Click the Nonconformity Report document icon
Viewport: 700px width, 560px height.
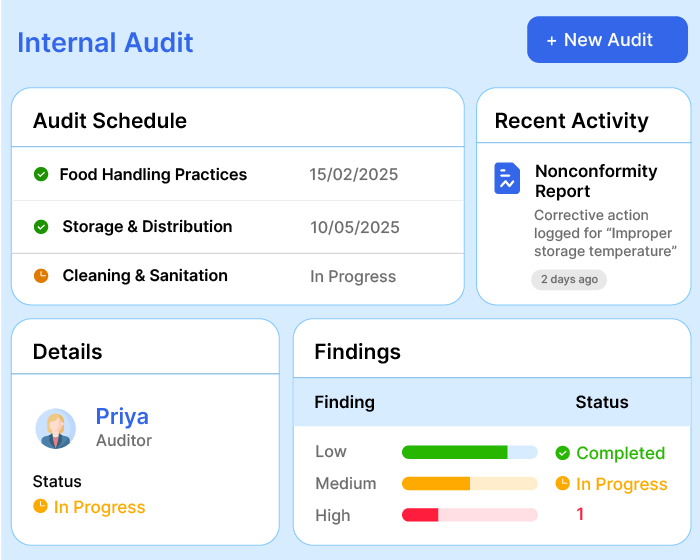click(x=507, y=179)
